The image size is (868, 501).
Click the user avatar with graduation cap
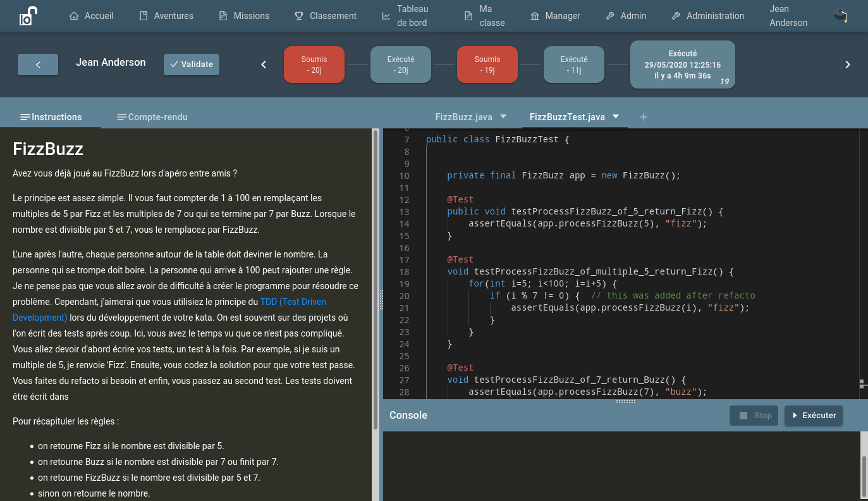[x=841, y=16]
